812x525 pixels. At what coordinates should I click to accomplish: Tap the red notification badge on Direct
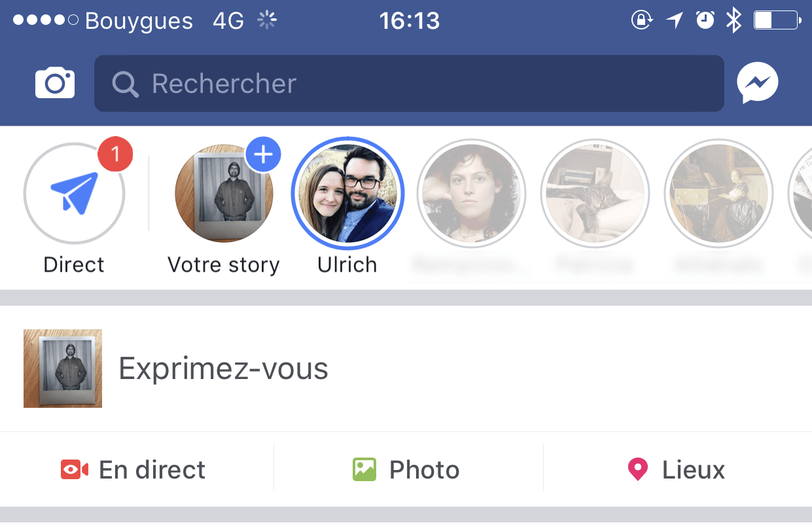click(x=115, y=154)
